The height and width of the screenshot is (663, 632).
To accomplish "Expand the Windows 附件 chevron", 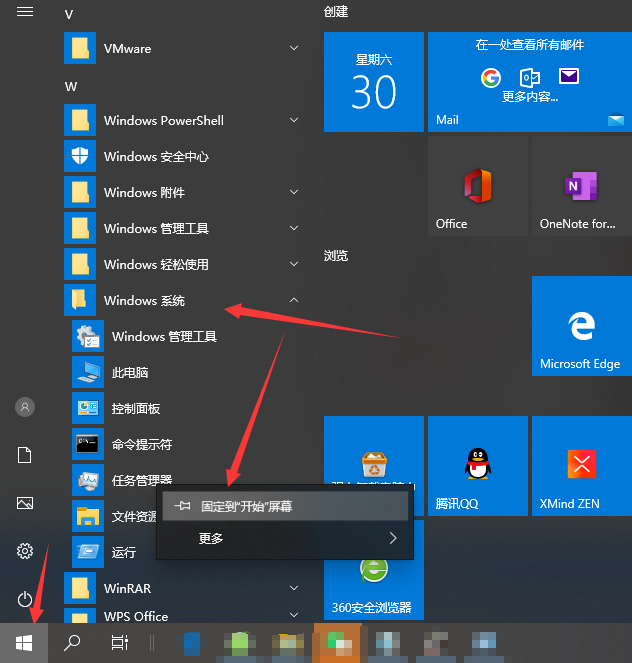I will coord(294,192).
